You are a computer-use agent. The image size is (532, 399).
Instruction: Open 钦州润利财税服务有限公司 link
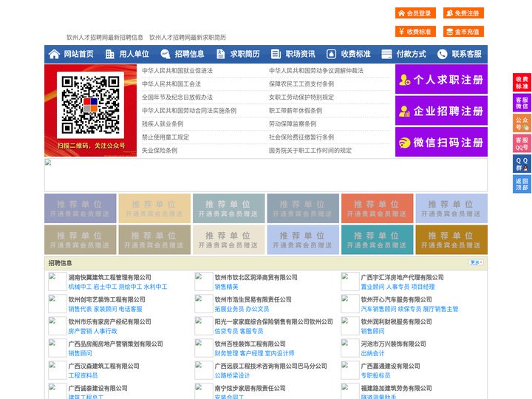396,321
